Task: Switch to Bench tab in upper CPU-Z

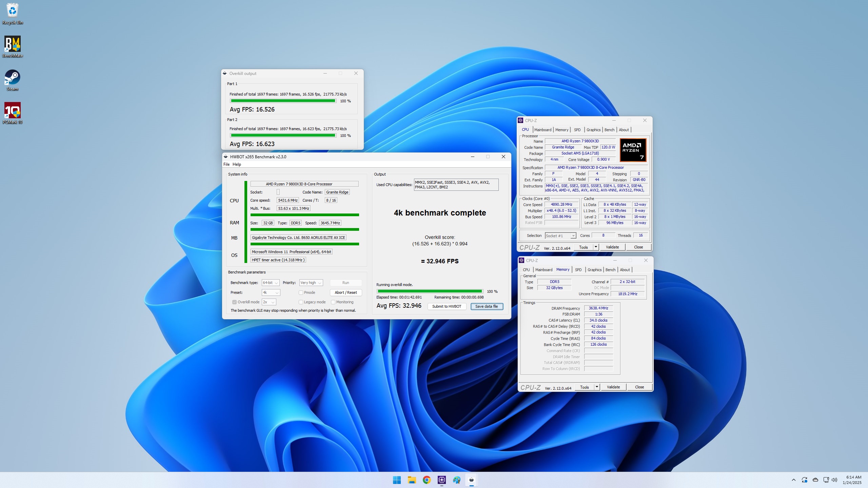Action: 609,130
